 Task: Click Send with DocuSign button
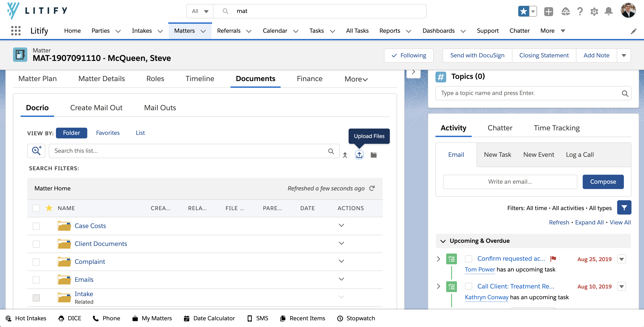[x=477, y=55]
